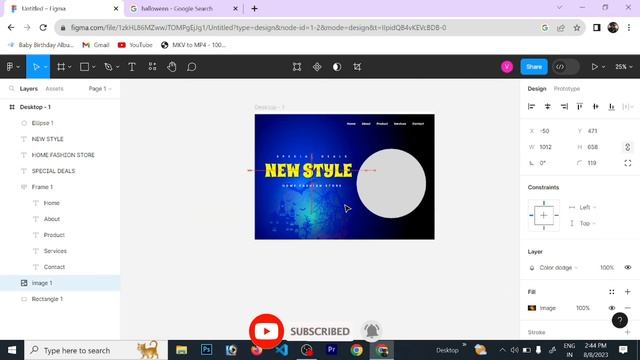Click the fill opacity 100% value
Viewport: 640px width, 360px height.
pyautogui.click(x=583, y=308)
